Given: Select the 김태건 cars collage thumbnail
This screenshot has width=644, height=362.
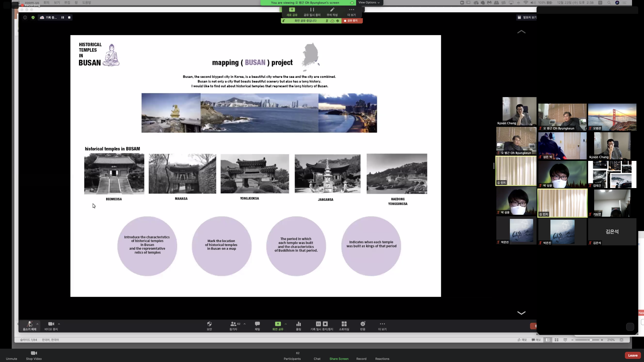Looking at the screenshot, I should tap(612, 174).
